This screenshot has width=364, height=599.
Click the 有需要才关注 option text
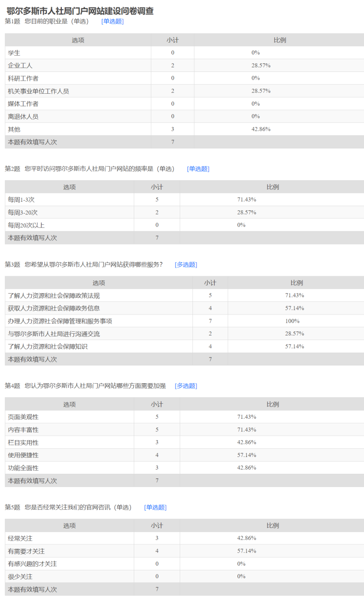click(x=26, y=551)
